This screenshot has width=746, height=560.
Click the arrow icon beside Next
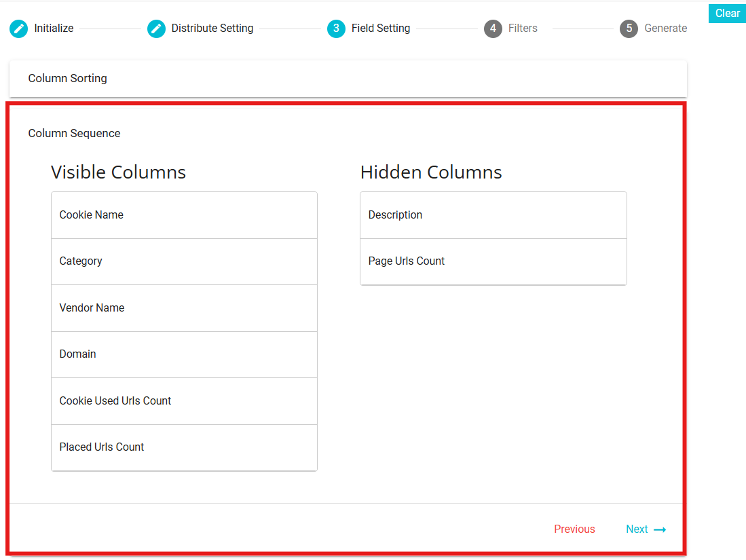(660, 529)
